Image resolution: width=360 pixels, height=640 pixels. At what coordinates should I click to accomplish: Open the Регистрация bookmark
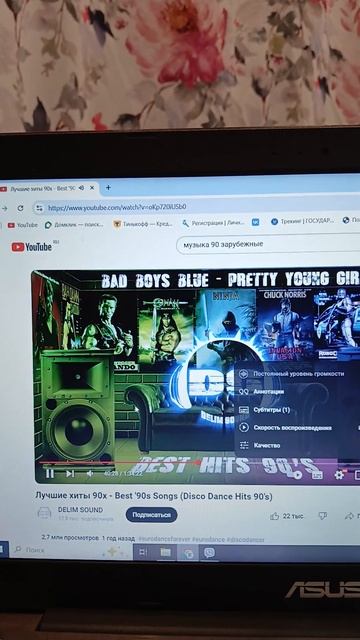tap(213, 223)
